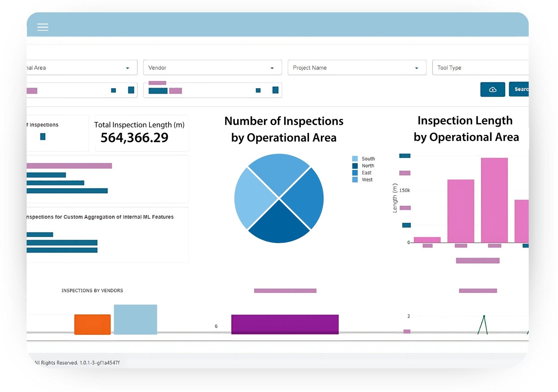Click the cloud upload icon button
The image size is (558, 392).
[x=492, y=90]
